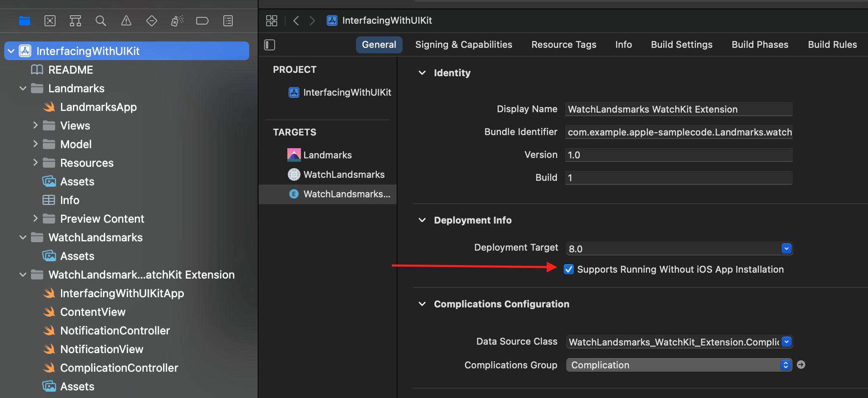Expand the Resources folder

(35, 163)
